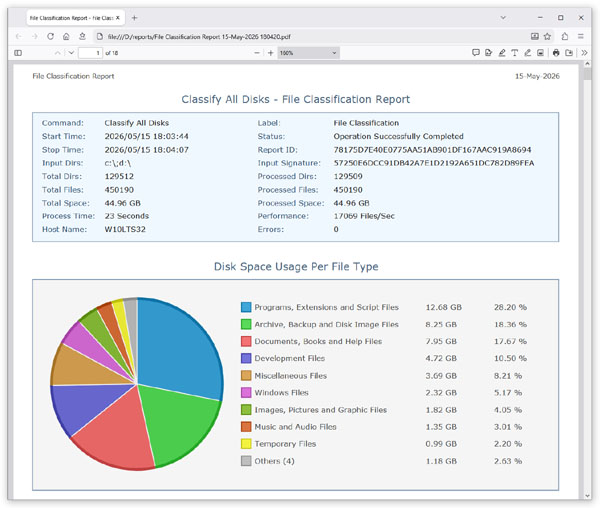Viewport: 600px width, 508px height.
Task: Click the vertical scrollbar thumb
Action: (587, 74)
